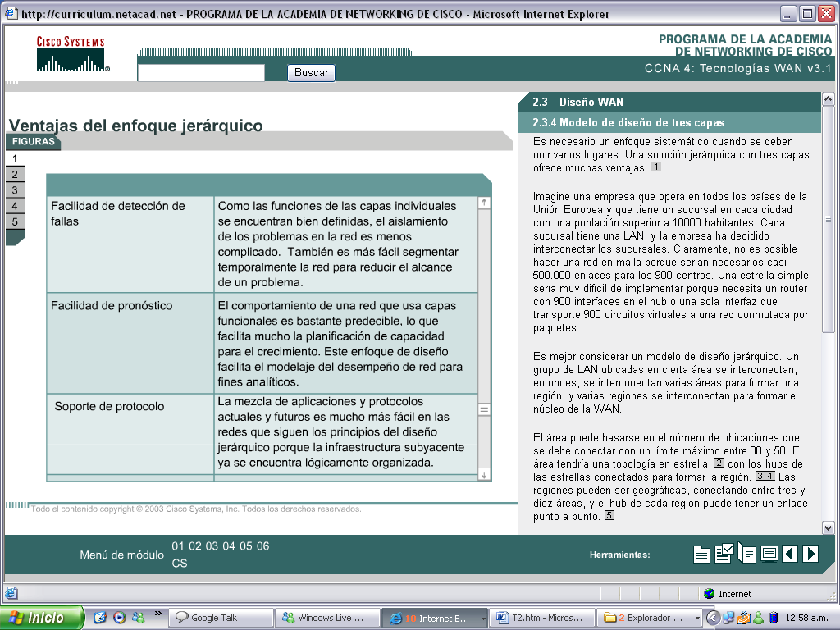Launch Messenger from quick launch bar
Viewport: 840px width, 630px height.
[138, 617]
